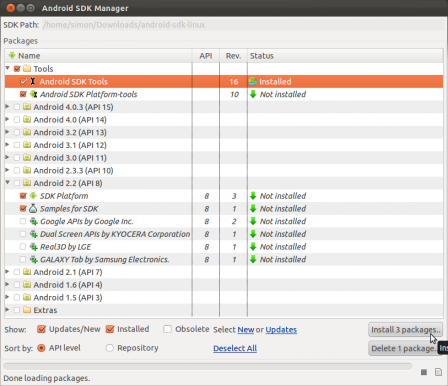Sort by the Status column header
This screenshot has width=448, height=386.
point(345,56)
